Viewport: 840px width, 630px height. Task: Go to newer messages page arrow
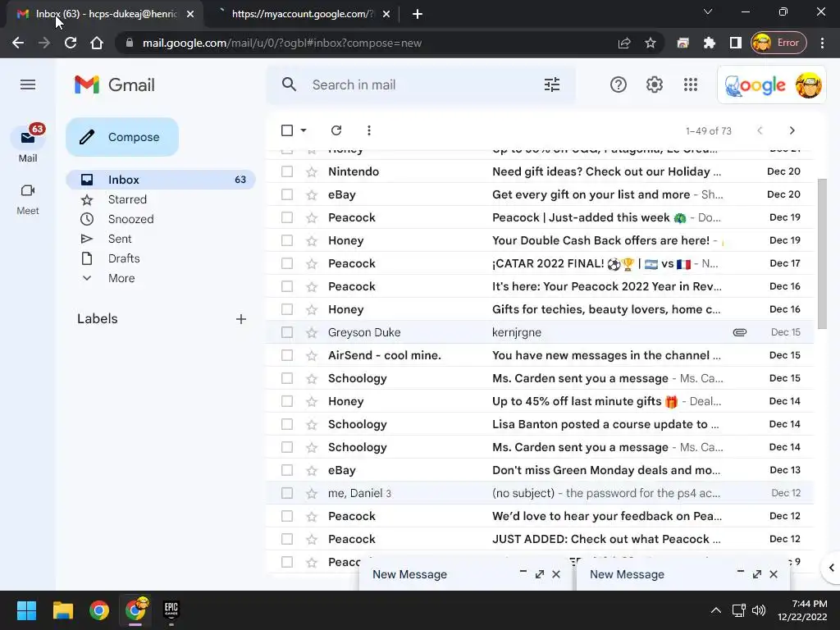click(759, 130)
